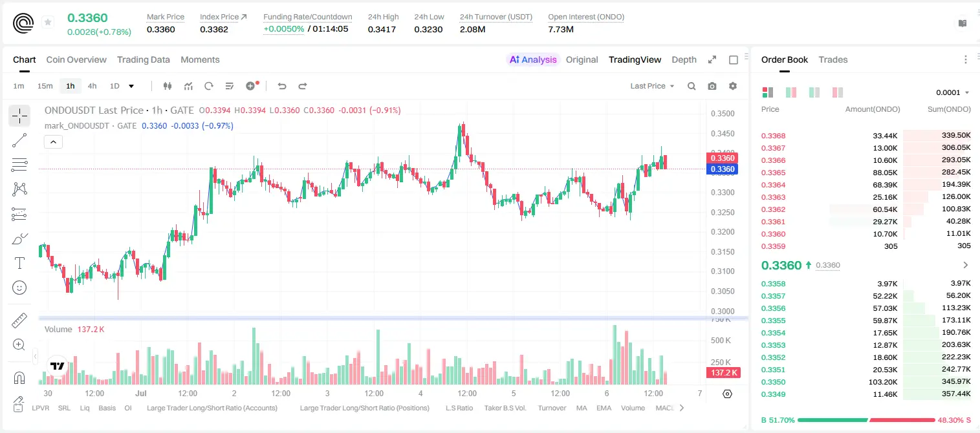Switch to the Trades tab
Viewport: 980px width, 433px height.
pyautogui.click(x=833, y=59)
